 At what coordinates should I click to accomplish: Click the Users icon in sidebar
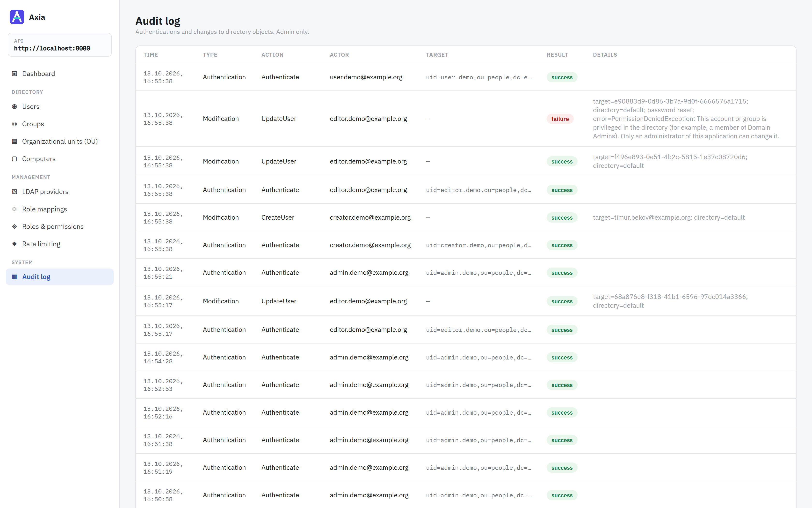[14, 106]
